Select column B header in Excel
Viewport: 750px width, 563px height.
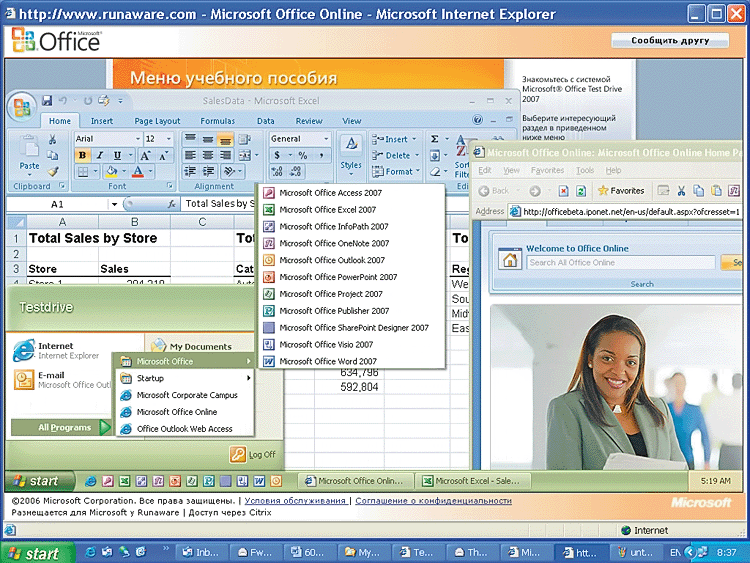tap(134, 221)
